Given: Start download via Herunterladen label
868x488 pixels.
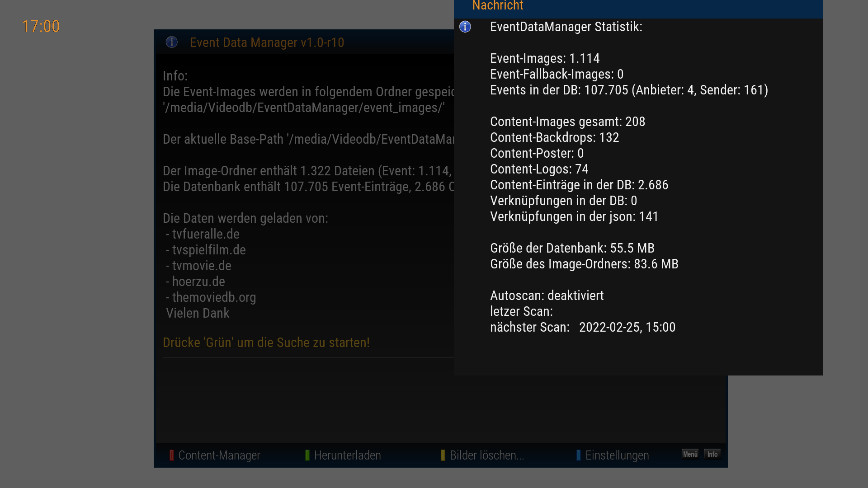Looking at the screenshot, I should 347,455.
